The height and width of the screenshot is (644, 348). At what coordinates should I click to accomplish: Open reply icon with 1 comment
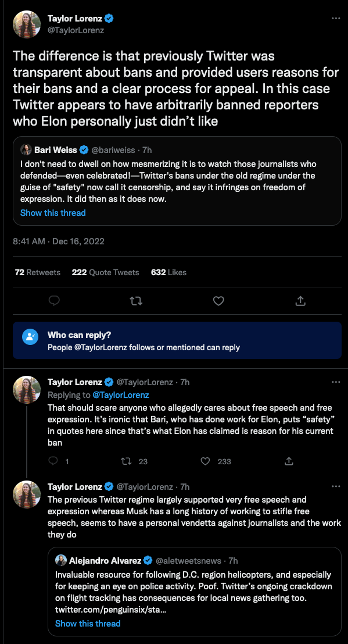click(53, 461)
